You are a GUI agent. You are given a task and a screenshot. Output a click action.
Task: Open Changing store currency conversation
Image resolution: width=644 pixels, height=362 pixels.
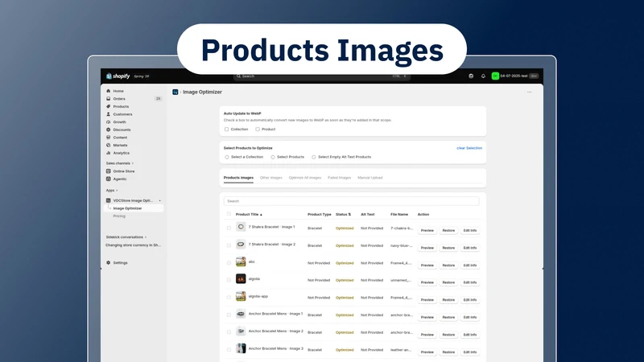coord(133,245)
